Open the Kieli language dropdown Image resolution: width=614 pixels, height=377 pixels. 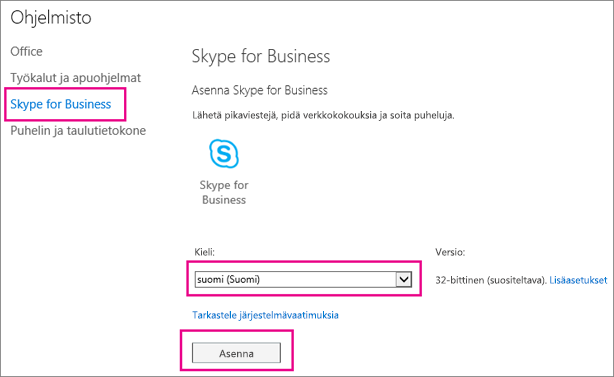click(303, 280)
